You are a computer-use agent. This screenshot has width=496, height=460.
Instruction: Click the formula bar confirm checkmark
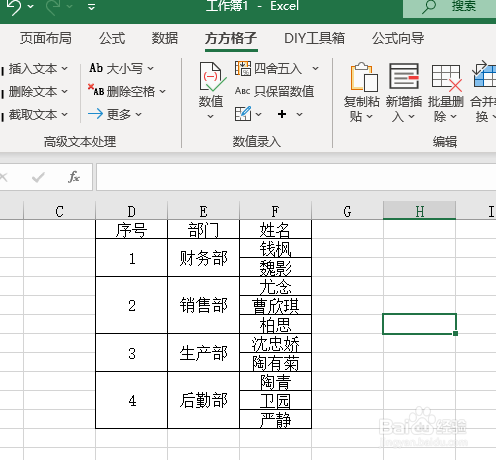[38, 177]
